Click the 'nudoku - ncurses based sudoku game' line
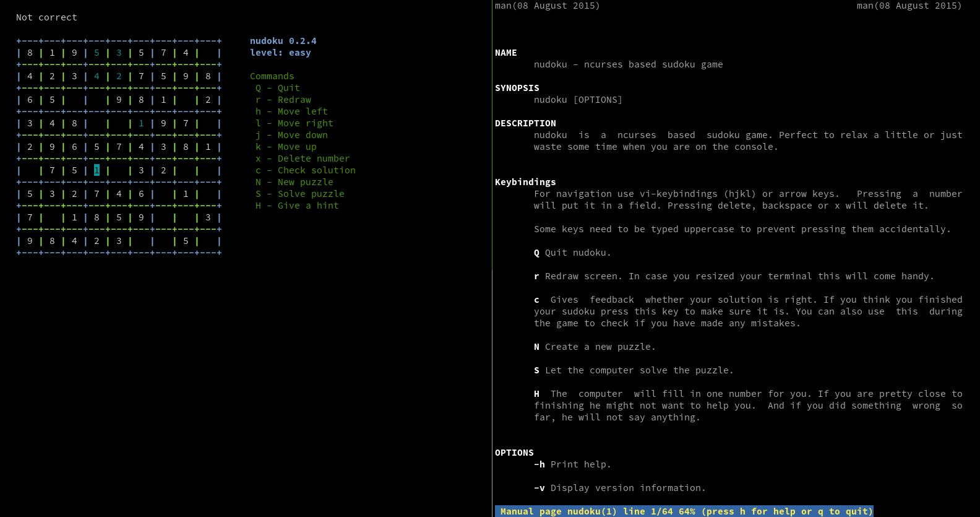980x517 pixels. click(629, 64)
